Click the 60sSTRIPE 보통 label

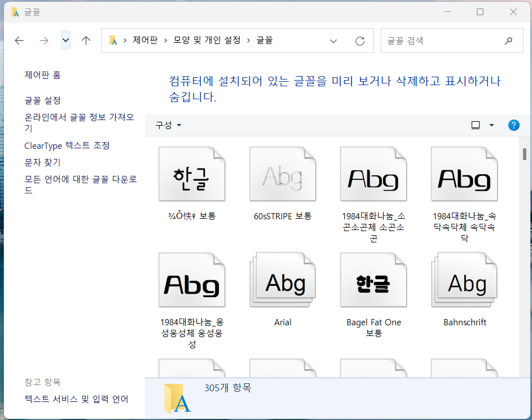pyautogui.click(x=283, y=216)
